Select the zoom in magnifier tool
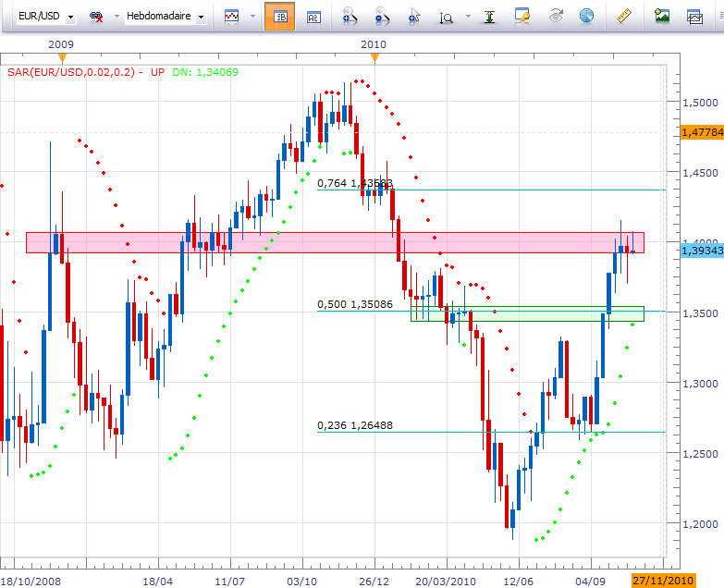The width and height of the screenshot is (724, 588). tap(350, 16)
